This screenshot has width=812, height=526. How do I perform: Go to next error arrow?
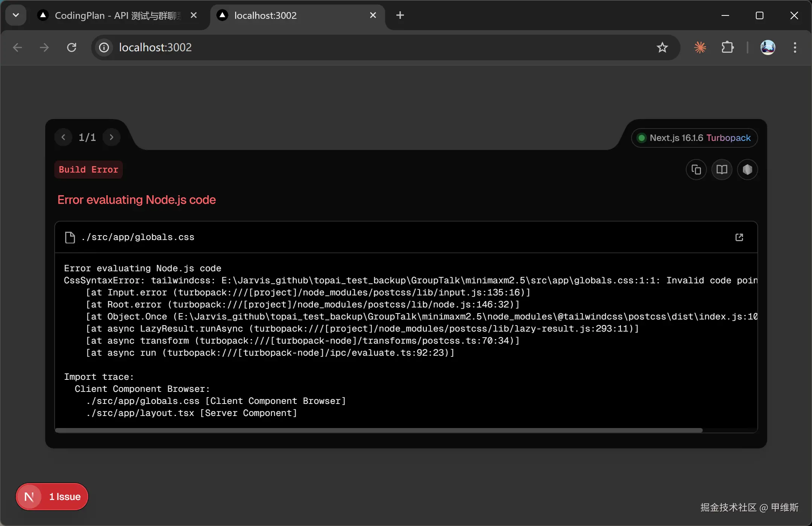[112, 137]
